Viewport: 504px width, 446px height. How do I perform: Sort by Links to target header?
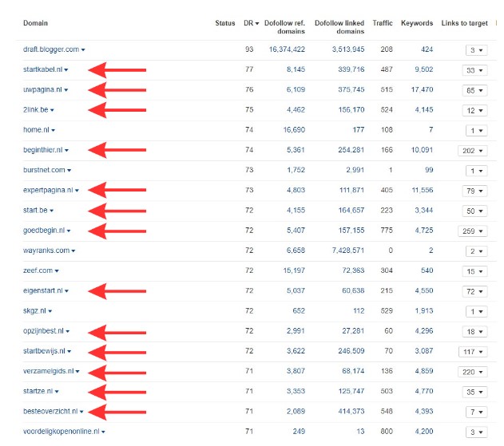[465, 23]
